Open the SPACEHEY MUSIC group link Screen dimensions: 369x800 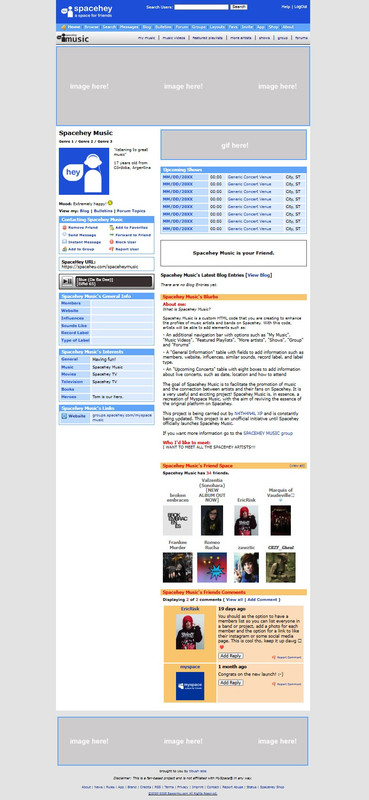tap(268, 433)
